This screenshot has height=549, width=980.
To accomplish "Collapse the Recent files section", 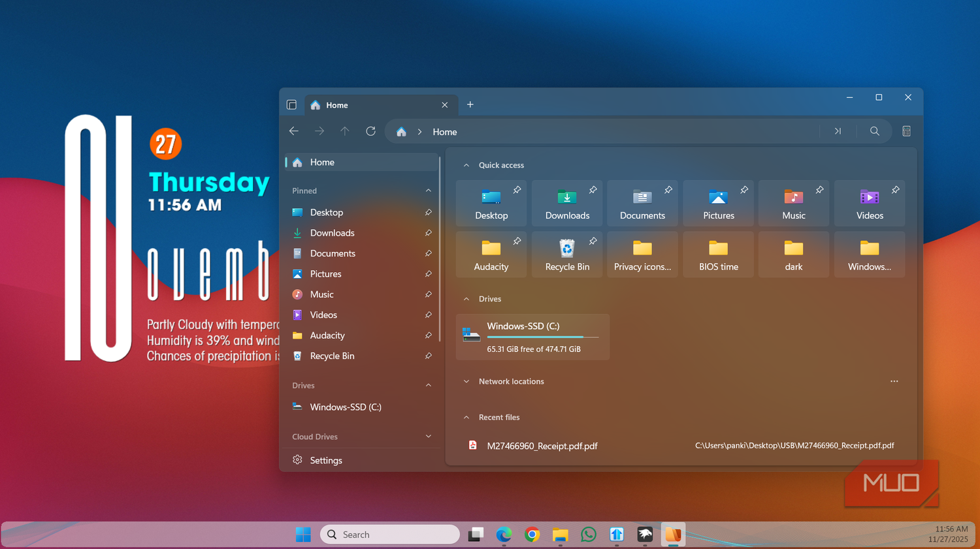I will 466,417.
